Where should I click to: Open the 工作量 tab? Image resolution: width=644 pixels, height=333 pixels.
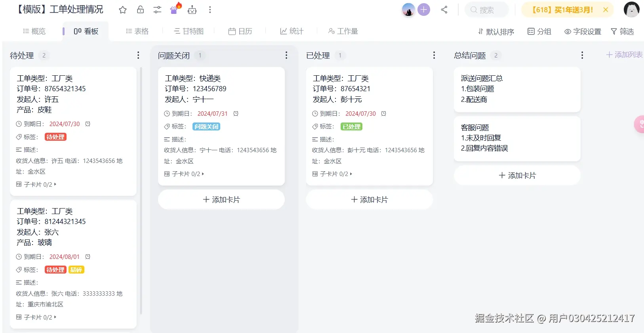343,31
